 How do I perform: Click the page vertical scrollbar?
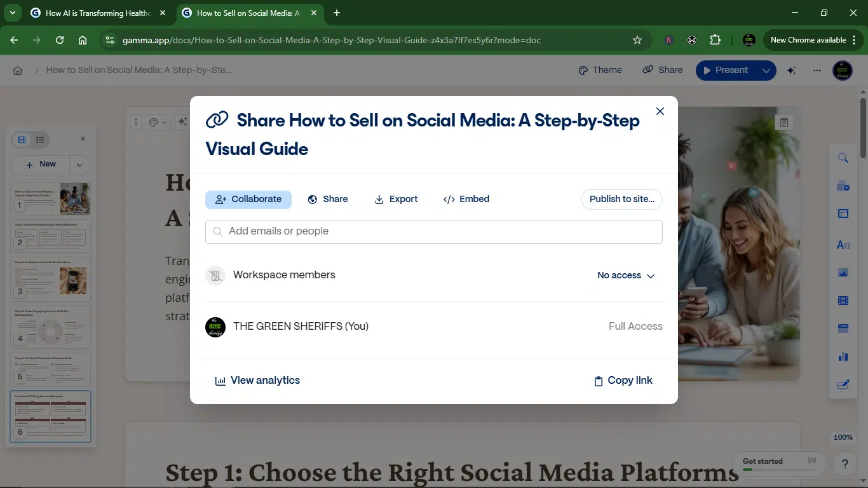(x=863, y=127)
